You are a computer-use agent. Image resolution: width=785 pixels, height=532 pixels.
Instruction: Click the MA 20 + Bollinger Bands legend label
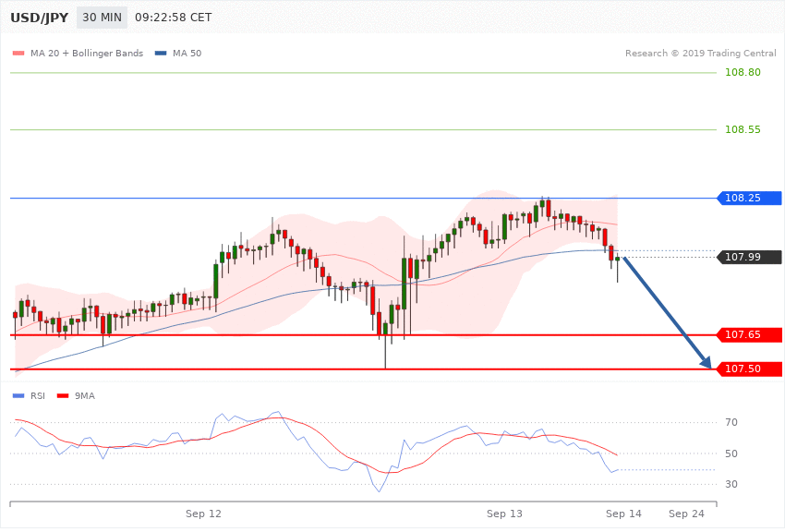[87, 53]
